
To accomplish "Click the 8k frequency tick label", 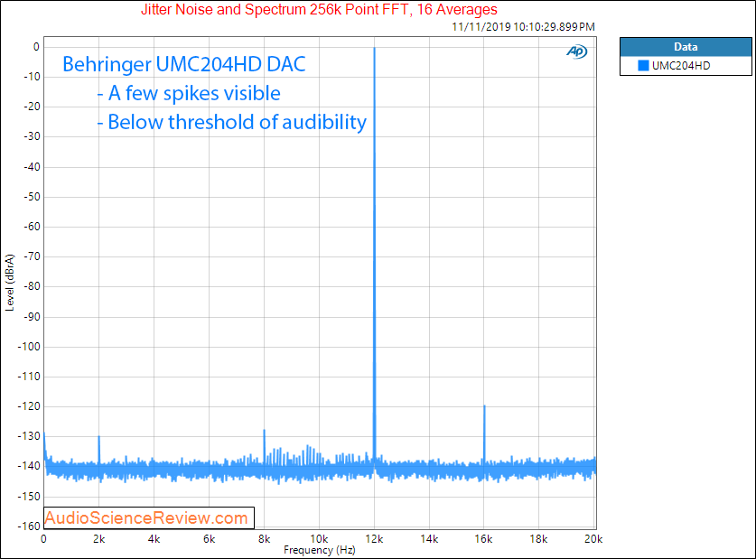I will click(x=265, y=539).
